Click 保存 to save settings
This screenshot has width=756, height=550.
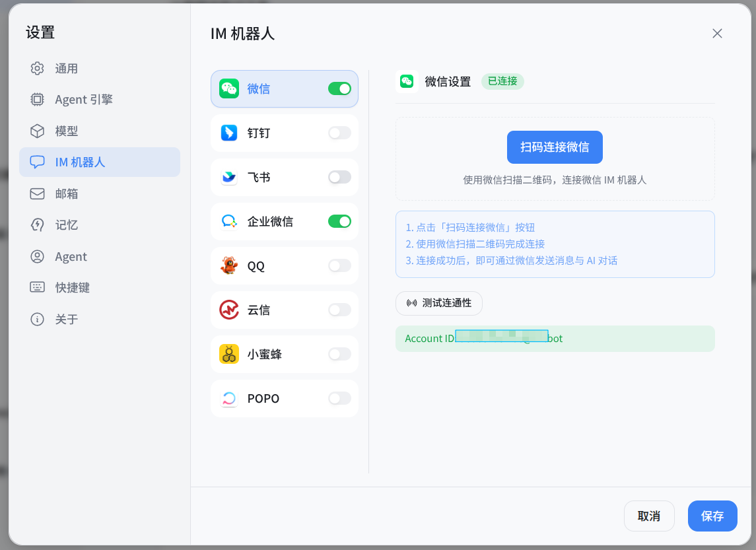pyautogui.click(x=712, y=516)
